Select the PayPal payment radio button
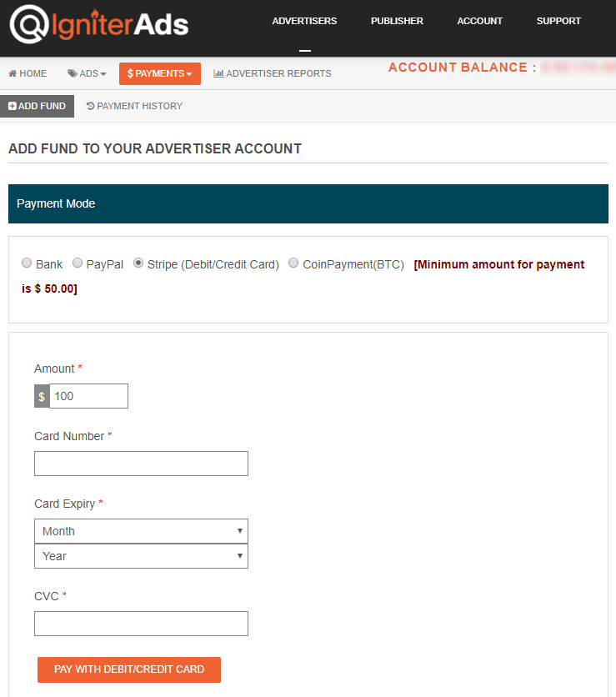 [78, 263]
